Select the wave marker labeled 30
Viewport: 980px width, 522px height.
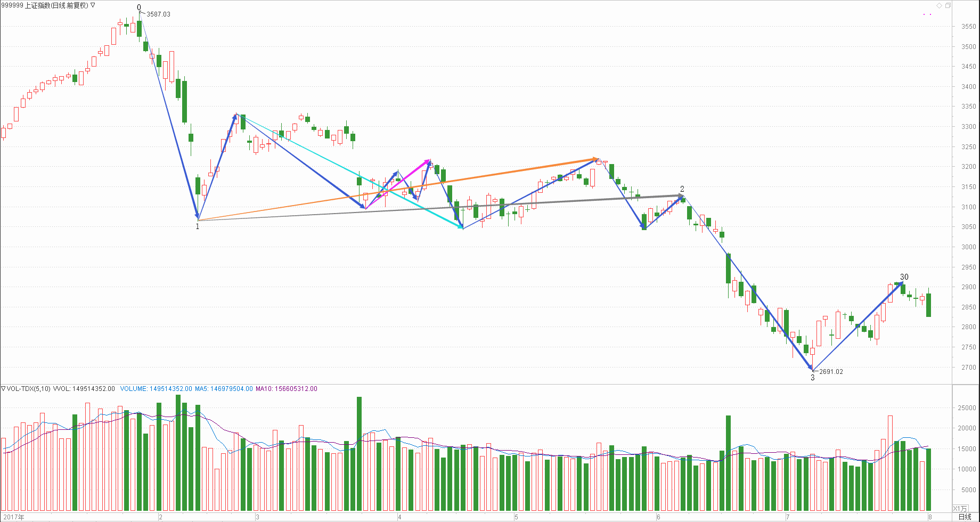904,277
